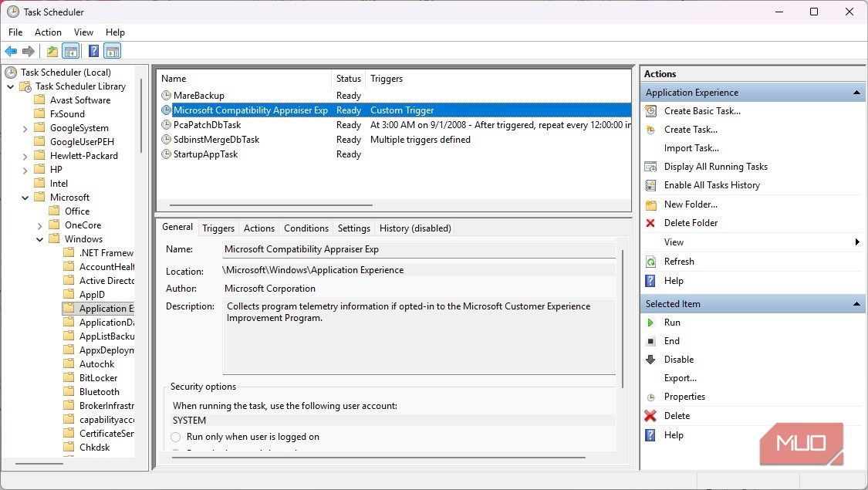Click the details pane vertical scrollbar

[623, 319]
